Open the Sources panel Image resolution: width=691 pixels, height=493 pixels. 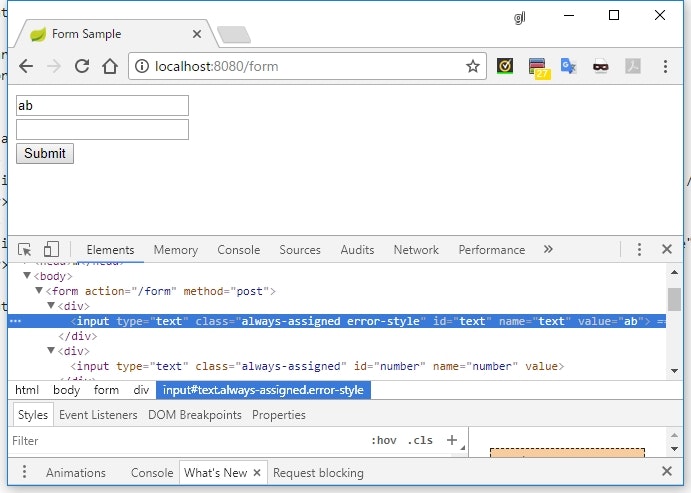pos(300,250)
